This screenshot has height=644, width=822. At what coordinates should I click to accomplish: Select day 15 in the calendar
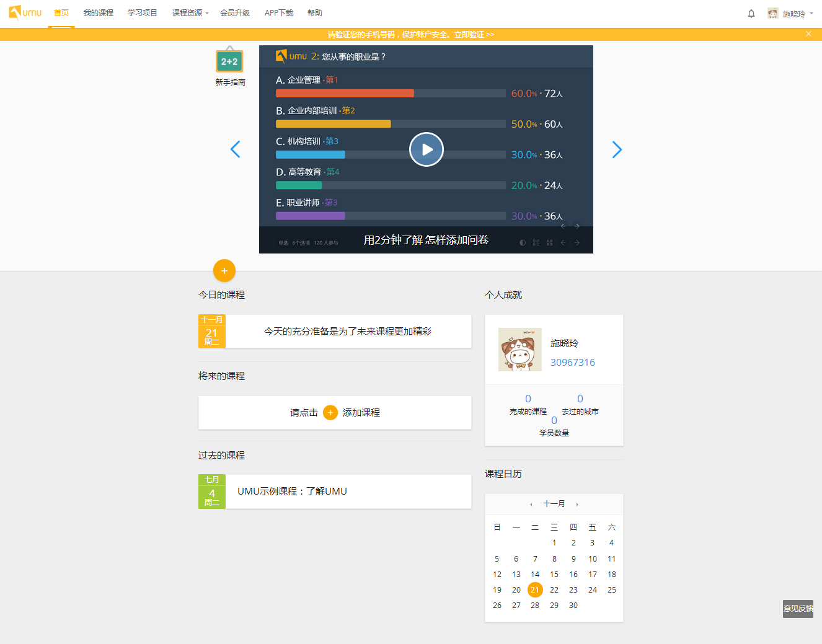pos(554,575)
